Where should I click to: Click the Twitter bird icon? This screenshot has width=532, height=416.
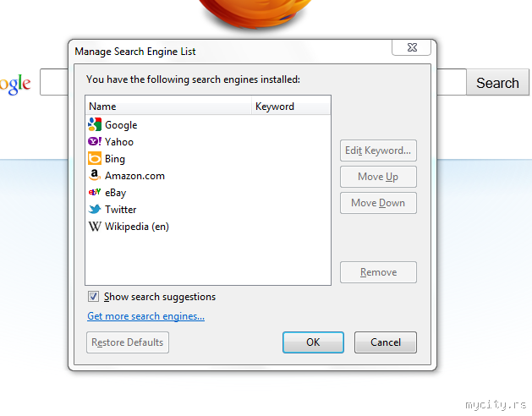pyautogui.click(x=95, y=209)
